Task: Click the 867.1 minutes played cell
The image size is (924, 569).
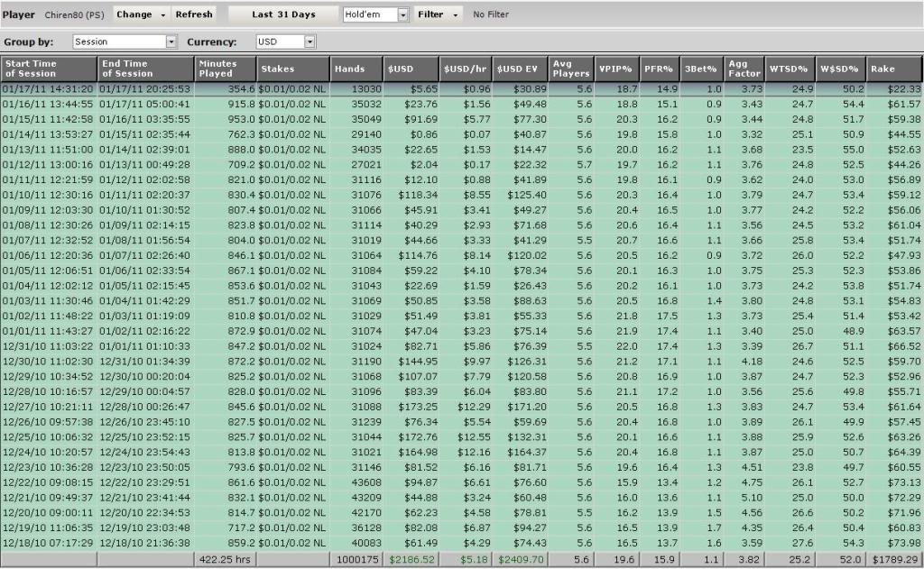Action: tap(225, 271)
